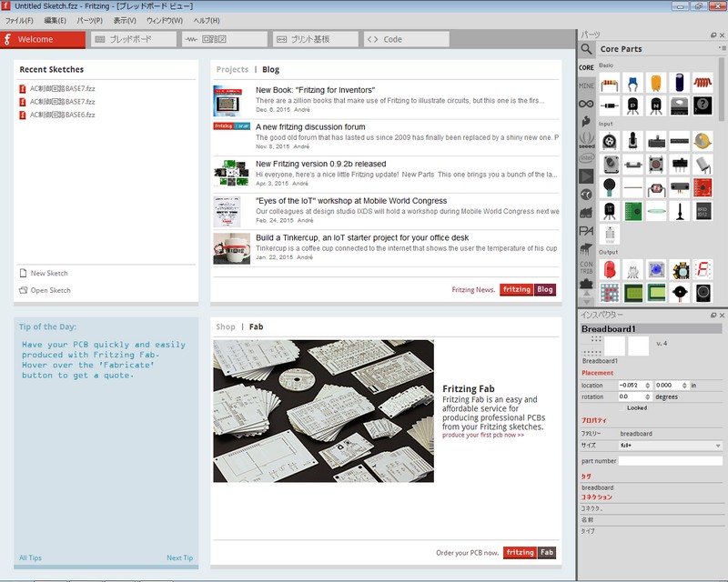The height and width of the screenshot is (582, 728).
Task: Select the pushbutton part in Input
Action: click(x=656, y=165)
